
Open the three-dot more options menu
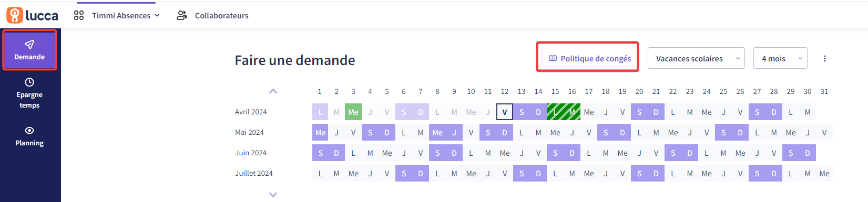pos(825,59)
